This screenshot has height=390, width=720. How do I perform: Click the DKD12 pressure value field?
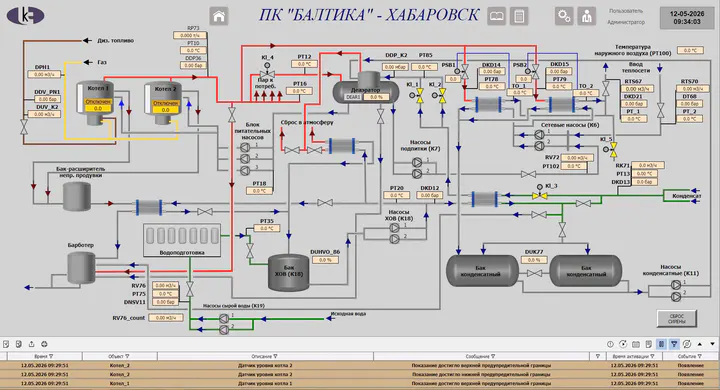[430, 196]
